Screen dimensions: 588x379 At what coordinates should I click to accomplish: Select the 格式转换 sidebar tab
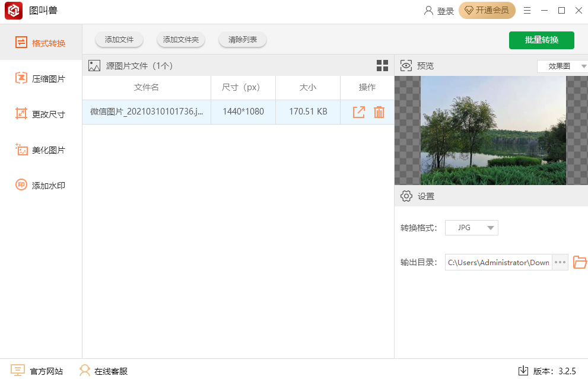pos(41,42)
